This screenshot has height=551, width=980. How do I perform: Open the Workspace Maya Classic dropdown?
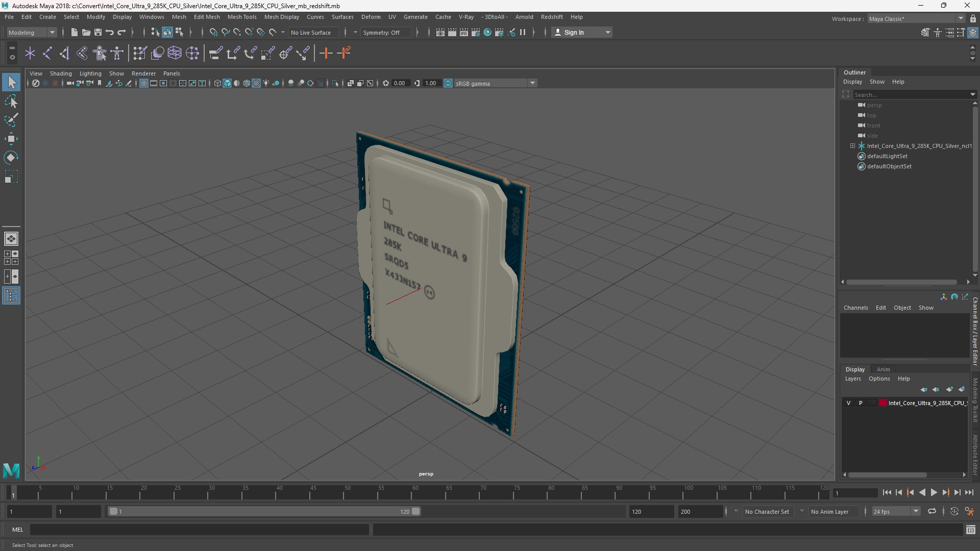pos(917,18)
